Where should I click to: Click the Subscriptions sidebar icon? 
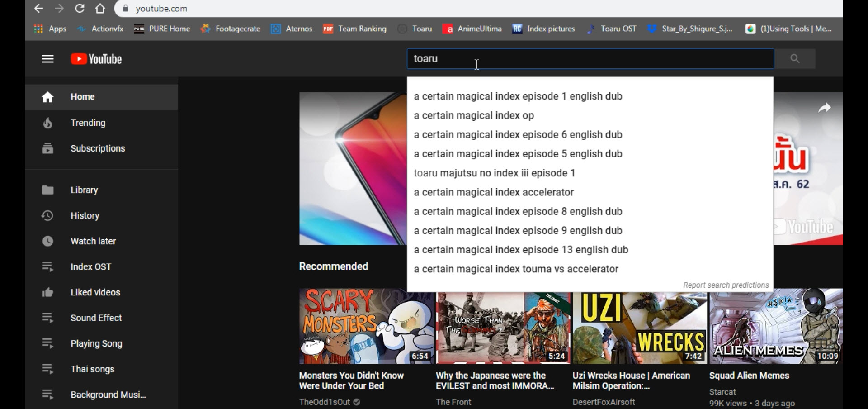(x=47, y=148)
